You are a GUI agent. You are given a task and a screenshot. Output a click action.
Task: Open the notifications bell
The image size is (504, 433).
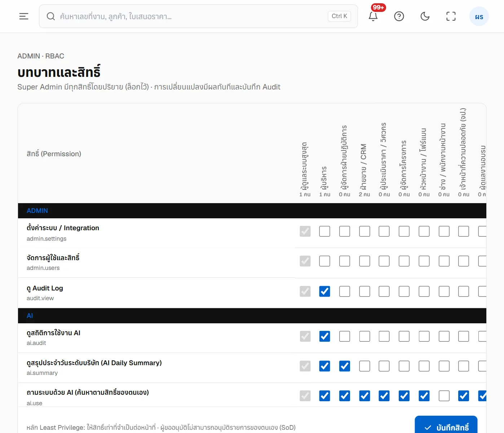click(373, 16)
